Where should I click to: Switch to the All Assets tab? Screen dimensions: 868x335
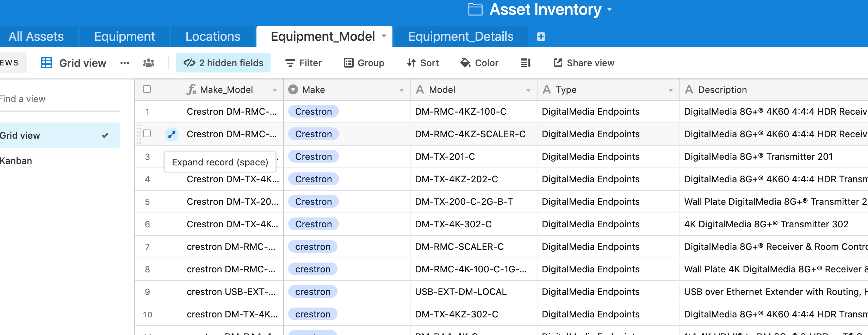pyautogui.click(x=36, y=37)
